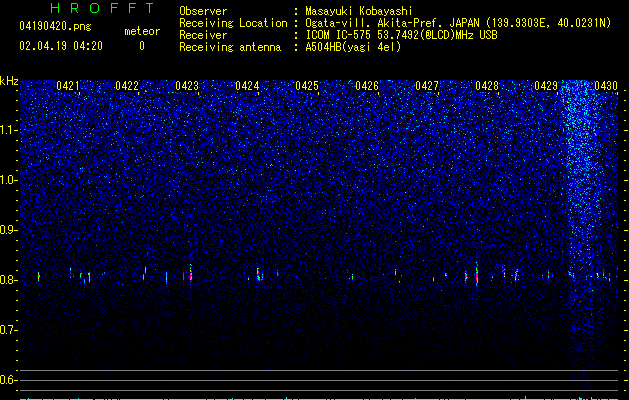Click the Ogata-vill. Akita-Pref. JAPAN location text
Screen dimensions: 629x400
click(x=458, y=23)
